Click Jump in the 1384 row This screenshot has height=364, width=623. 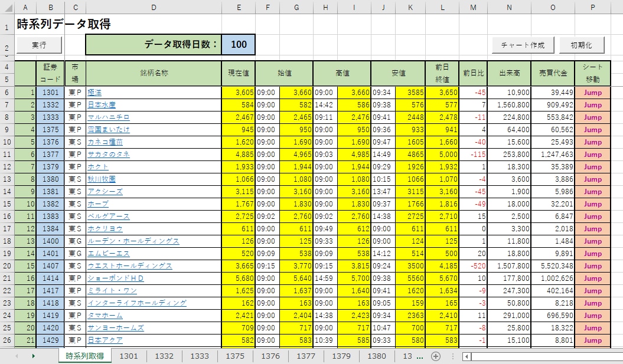(592, 229)
